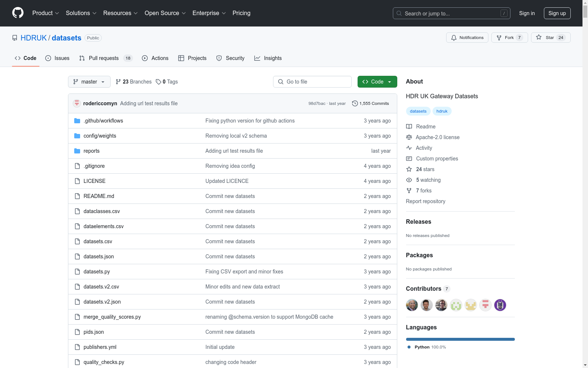
Task: Click the tag icon next to Tags
Action: [158, 82]
